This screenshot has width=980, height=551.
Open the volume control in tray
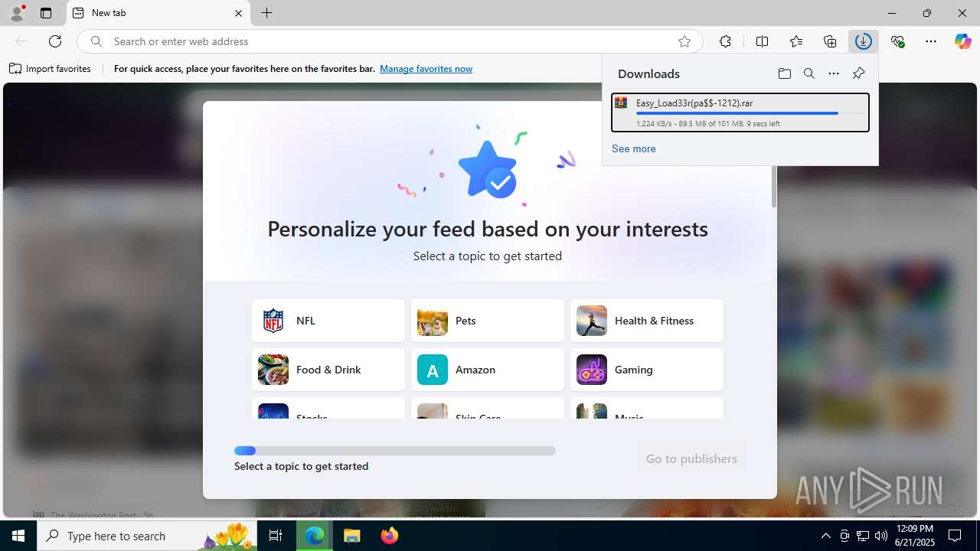pyautogui.click(x=881, y=536)
